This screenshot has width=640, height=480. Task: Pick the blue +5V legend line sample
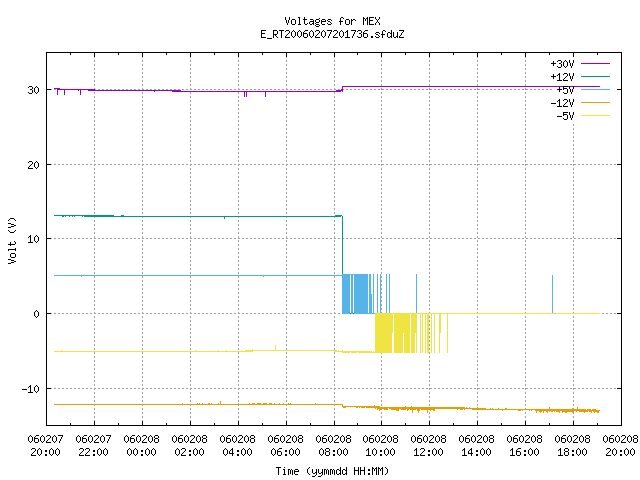(x=595, y=89)
